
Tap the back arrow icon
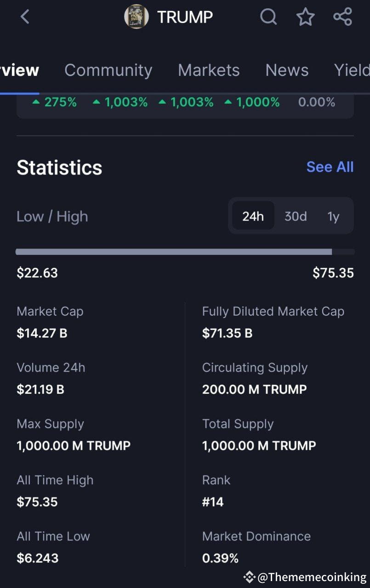pos(25,17)
